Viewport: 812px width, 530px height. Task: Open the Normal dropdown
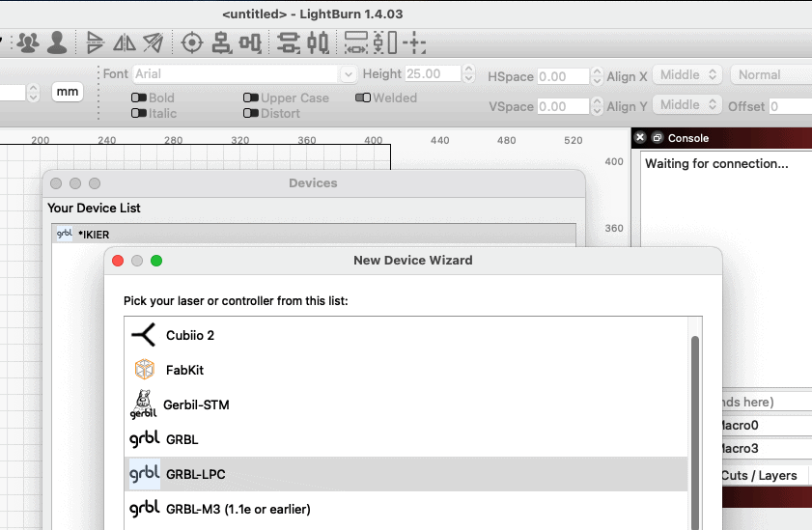click(770, 74)
